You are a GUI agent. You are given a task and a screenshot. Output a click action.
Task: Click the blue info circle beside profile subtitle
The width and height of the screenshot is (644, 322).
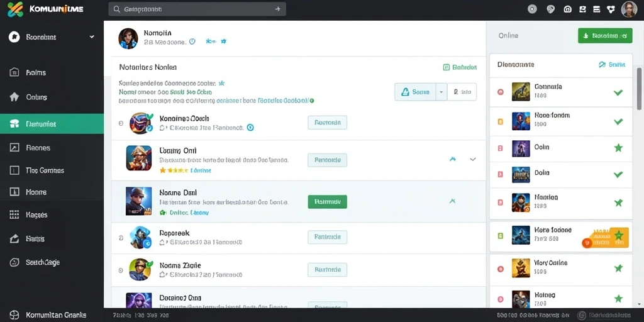(192, 42)
